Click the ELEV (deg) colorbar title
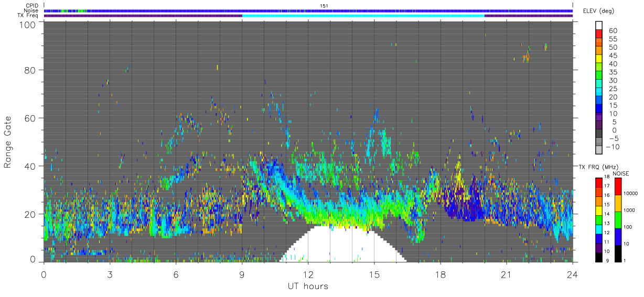Screen dimensions: 644x297 click(x=599, y=10)
